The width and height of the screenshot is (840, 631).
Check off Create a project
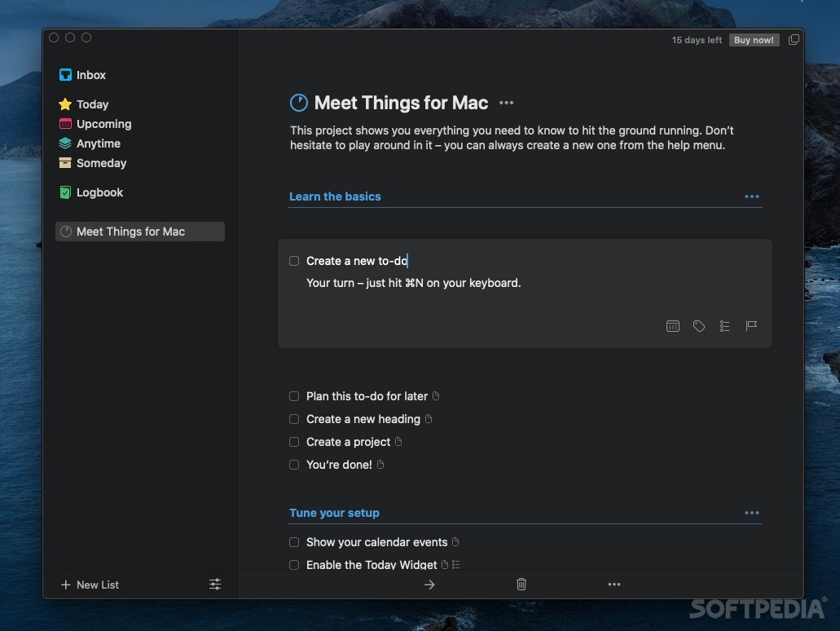[294, 442]
